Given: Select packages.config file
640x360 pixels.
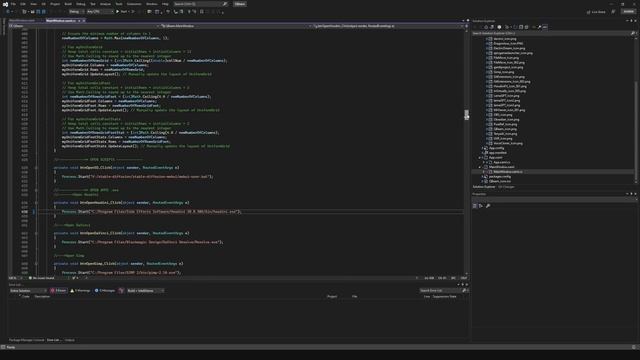Looking at the screenshot, I should pyautogui.click(x=500, y=177).
